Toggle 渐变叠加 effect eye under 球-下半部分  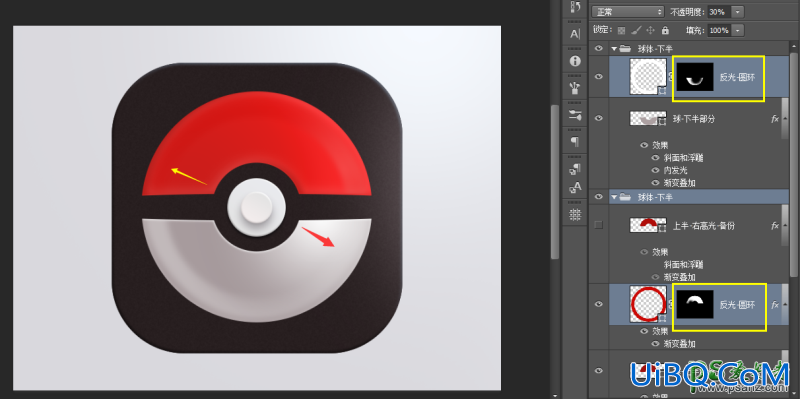point(656,183)
